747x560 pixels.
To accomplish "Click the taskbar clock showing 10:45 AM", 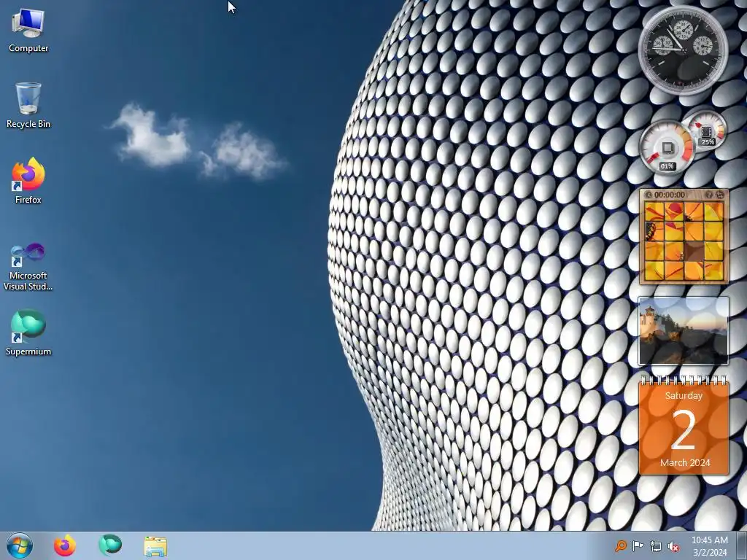I will coord(709,545).
